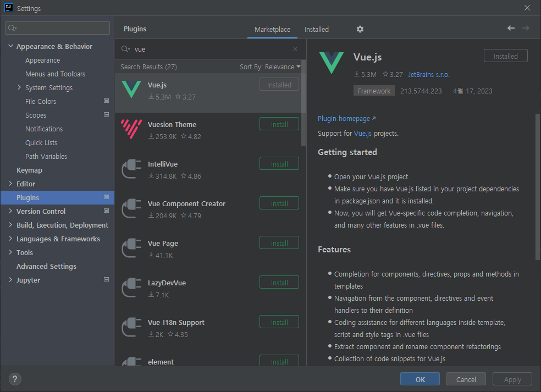Screen dimensions: 541x392
Task: Select the Vuesion Theme logo icon
Action: 131,129
